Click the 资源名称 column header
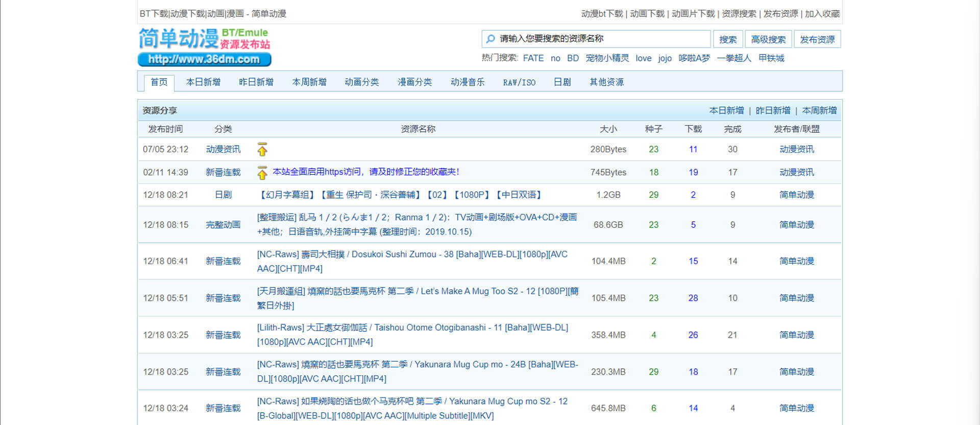 [418, 129]
